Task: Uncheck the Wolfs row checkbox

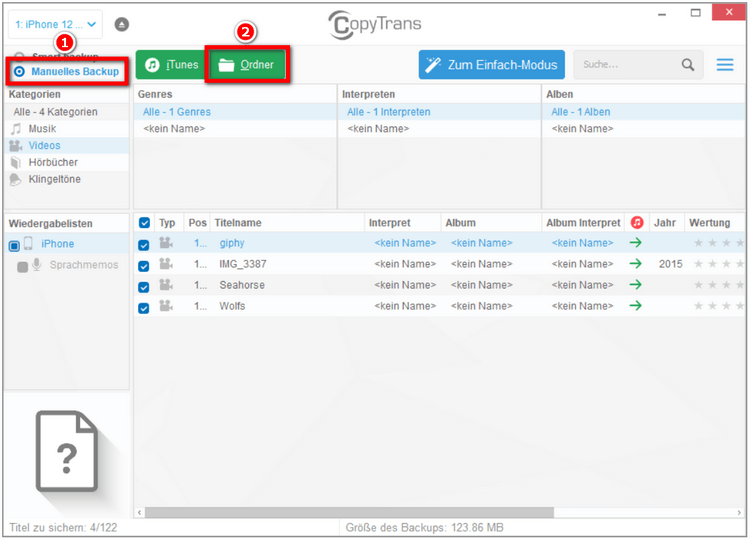Action: click(x=143, y=309)
